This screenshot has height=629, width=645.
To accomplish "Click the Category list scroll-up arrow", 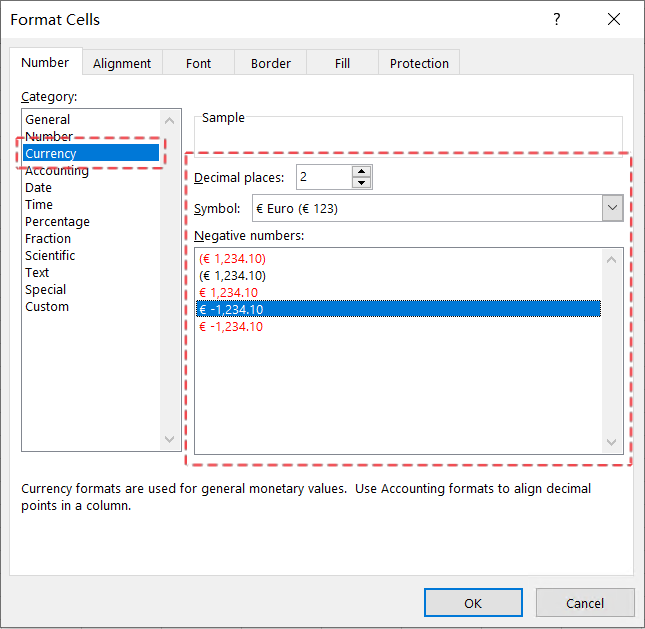I will click(169, 121).
